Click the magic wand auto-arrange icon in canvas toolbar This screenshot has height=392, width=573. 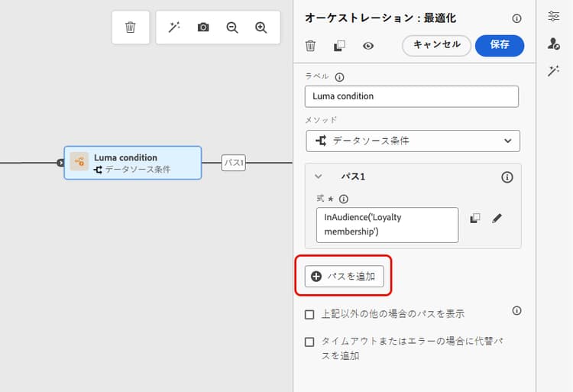pyautogui.click(x=174, y=27)
